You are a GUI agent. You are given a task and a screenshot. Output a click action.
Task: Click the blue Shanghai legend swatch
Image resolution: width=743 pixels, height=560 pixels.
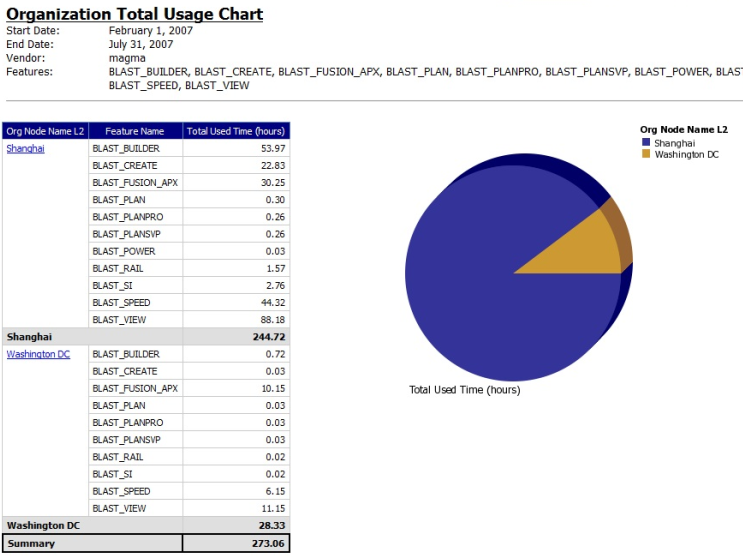646,144
